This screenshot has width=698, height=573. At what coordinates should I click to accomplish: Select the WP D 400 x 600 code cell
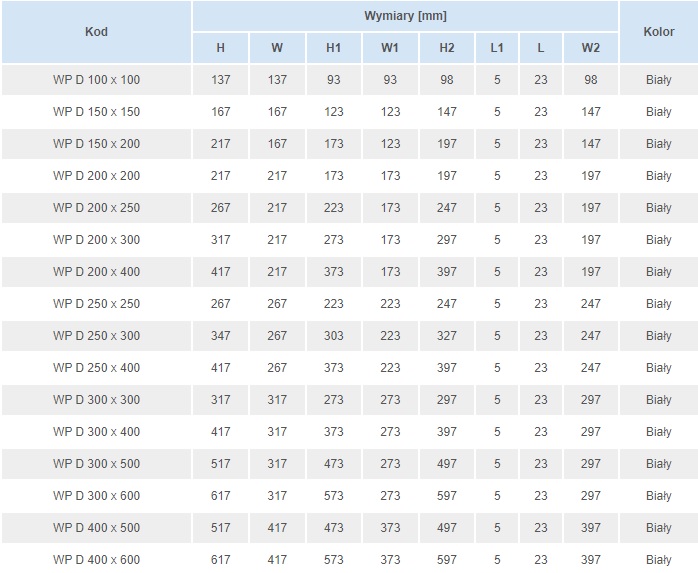coord(96,560)
